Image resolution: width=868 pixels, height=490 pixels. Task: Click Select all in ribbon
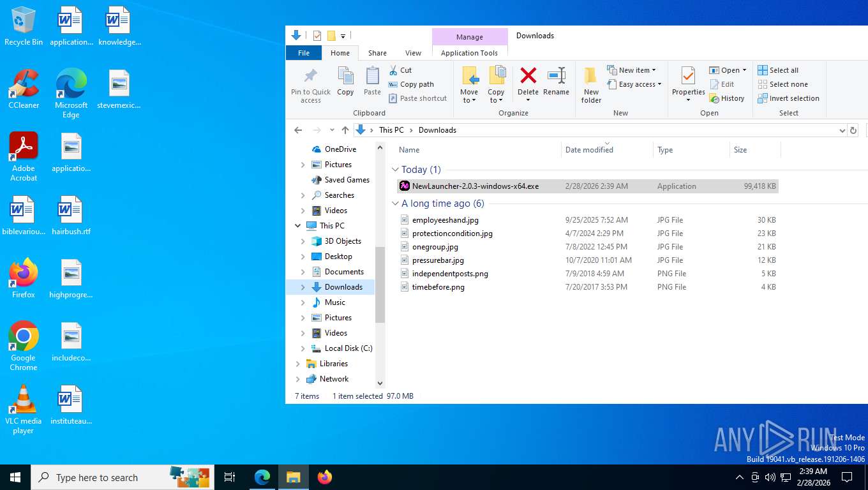tap(778, 70)
